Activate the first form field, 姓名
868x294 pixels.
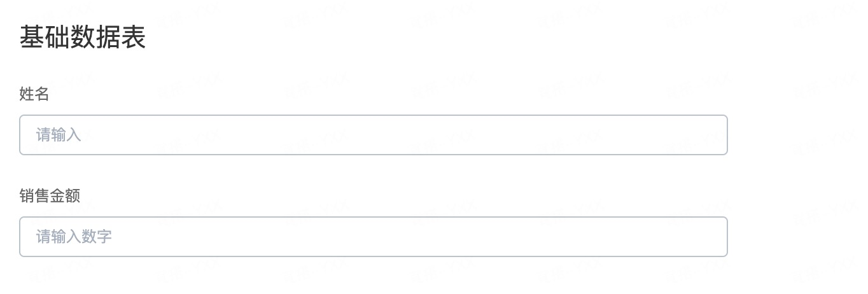pos(374,135)
